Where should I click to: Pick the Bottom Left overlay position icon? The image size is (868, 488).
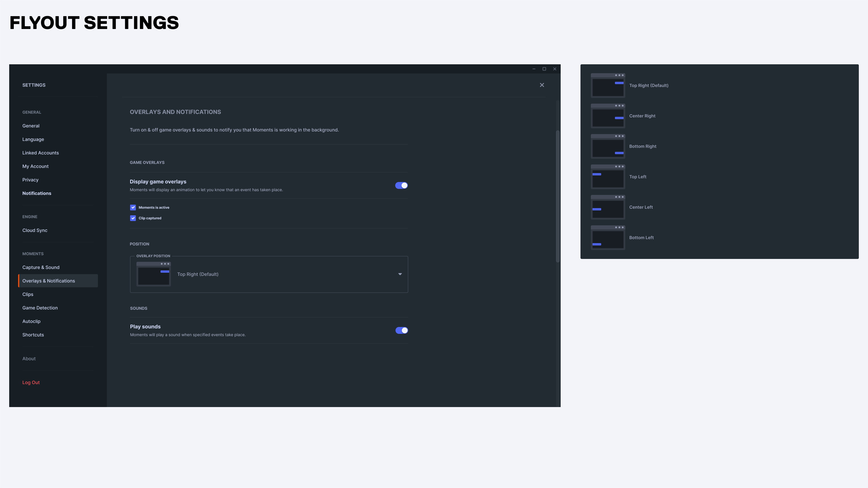(x=608, y=237)
